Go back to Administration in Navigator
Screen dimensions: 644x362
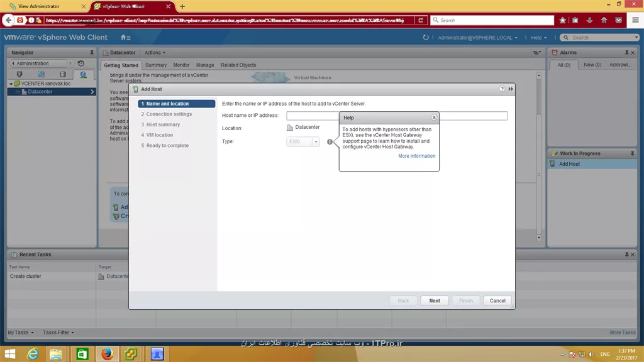[37, 63]
